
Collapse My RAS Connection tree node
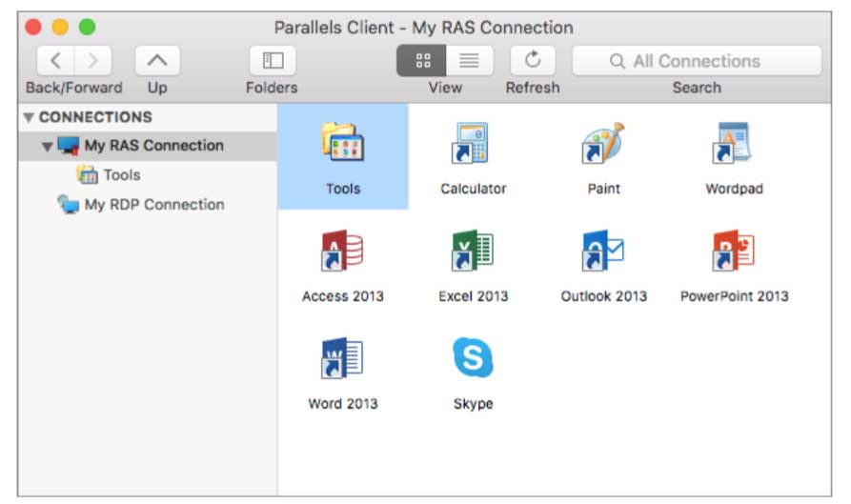(47, 147)
